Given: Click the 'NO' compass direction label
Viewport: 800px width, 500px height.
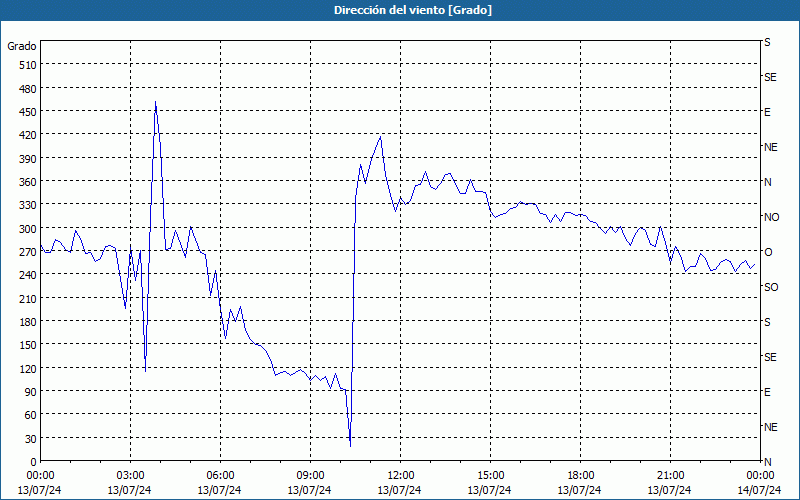Looking at the screenshot, I should [x=771, y=217].
